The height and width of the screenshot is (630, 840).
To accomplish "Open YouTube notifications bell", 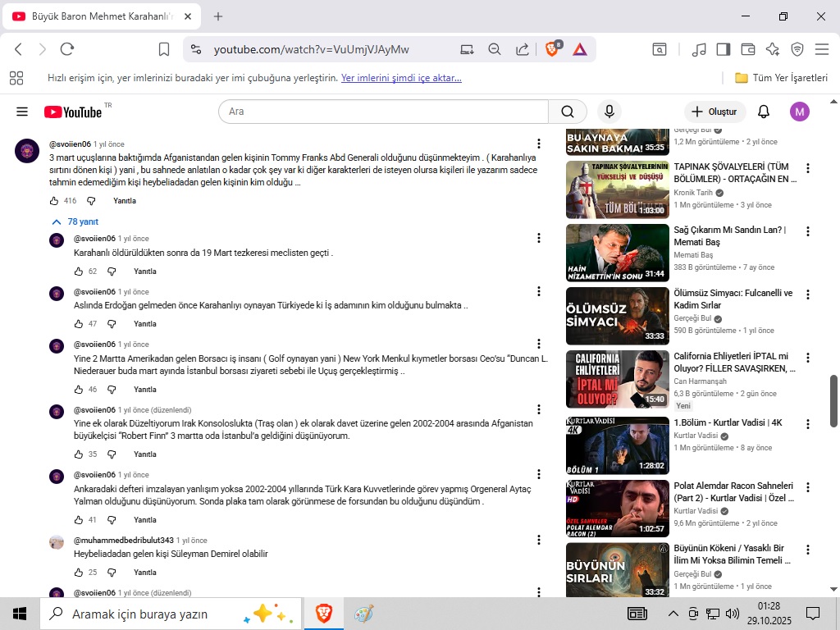I will [x=764, y=112].
